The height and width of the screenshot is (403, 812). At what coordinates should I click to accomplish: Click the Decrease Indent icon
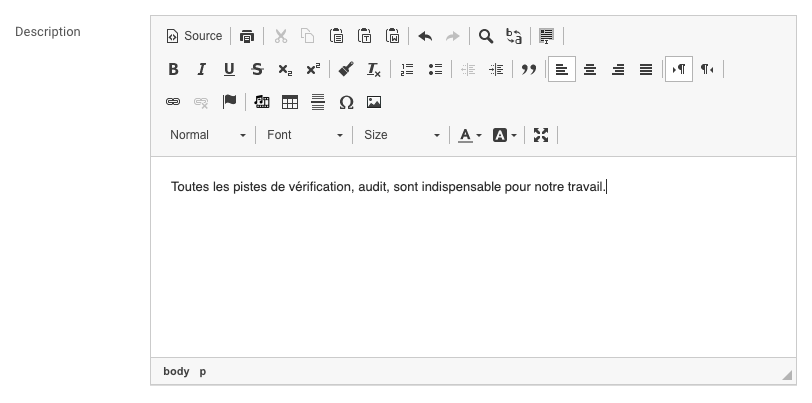[468, 69]
